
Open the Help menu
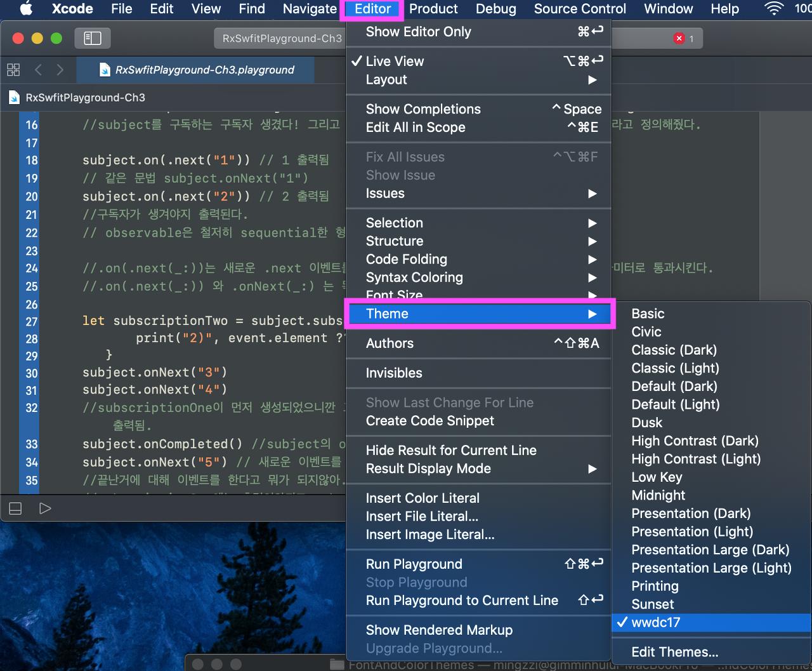pyautogui.click(x=724, y=8)
